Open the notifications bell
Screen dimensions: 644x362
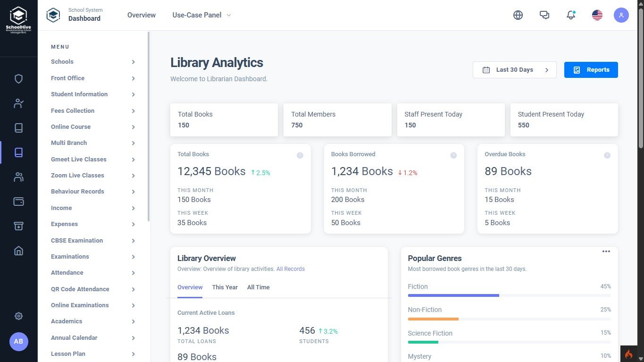click(571, 15)
